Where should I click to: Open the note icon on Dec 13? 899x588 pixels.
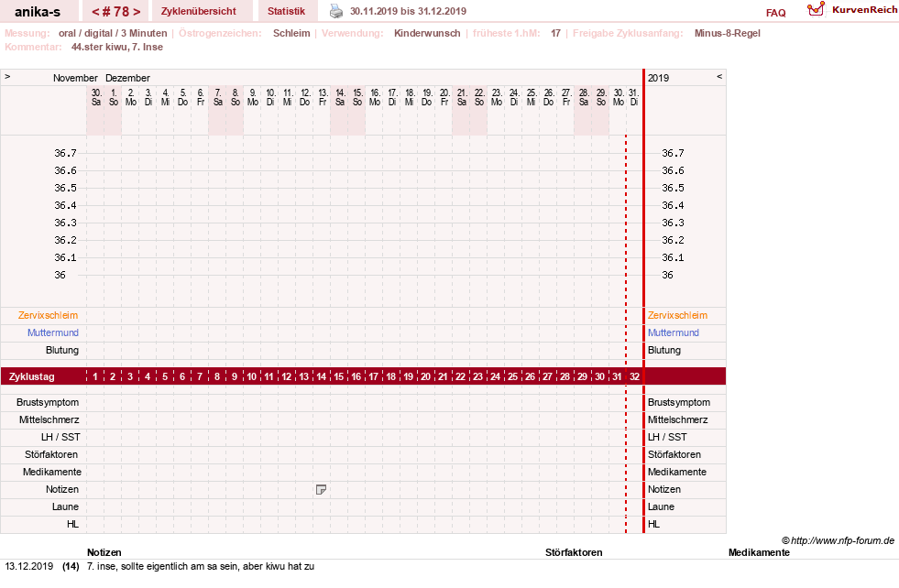tap(321, 489)
